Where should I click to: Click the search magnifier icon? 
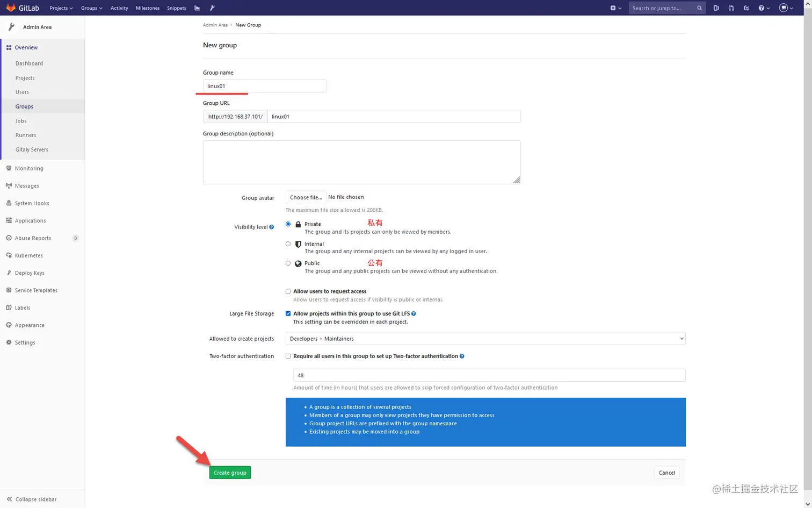coord(699,8)
